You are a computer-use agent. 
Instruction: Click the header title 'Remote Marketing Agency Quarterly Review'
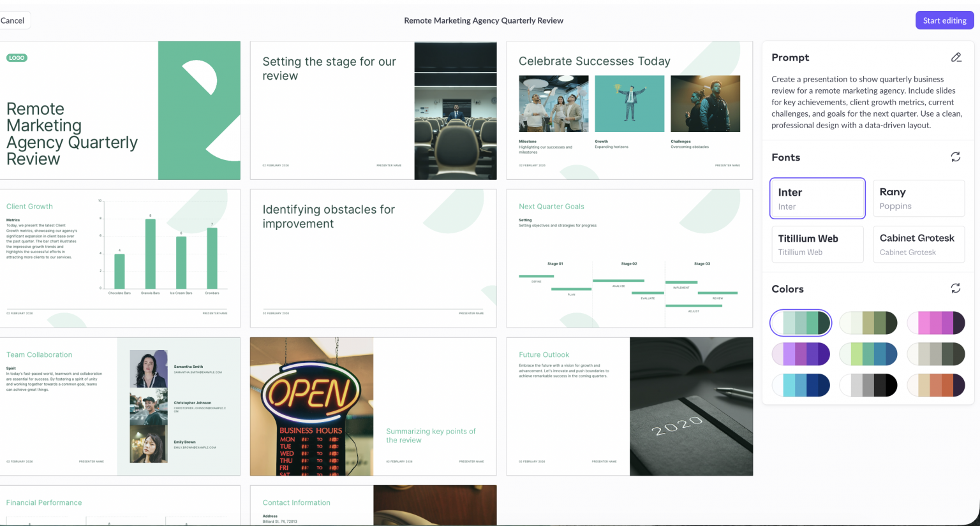pyautogui.click(x=484, y=20)
